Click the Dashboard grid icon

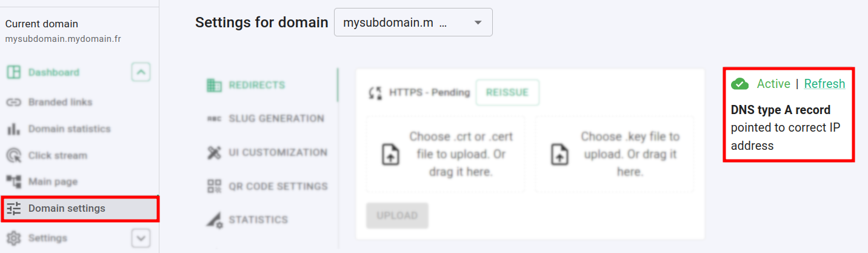[x=13, y=73]
